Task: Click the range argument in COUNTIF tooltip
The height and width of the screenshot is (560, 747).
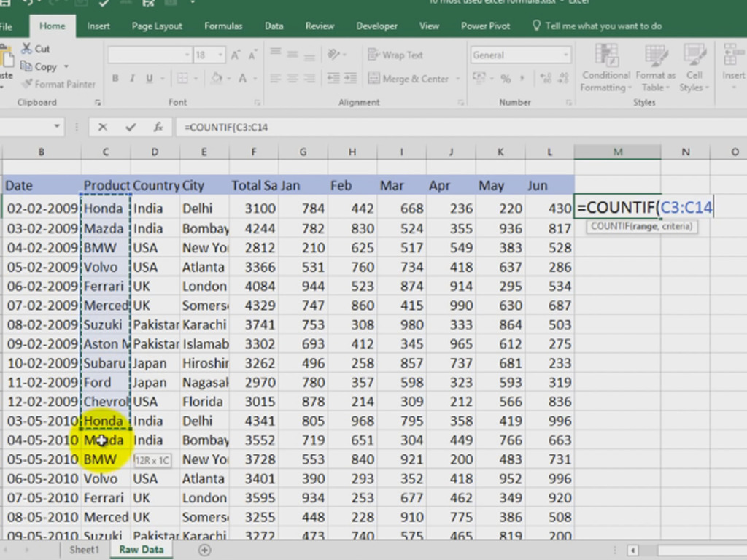Action: [x=643, y=226]
